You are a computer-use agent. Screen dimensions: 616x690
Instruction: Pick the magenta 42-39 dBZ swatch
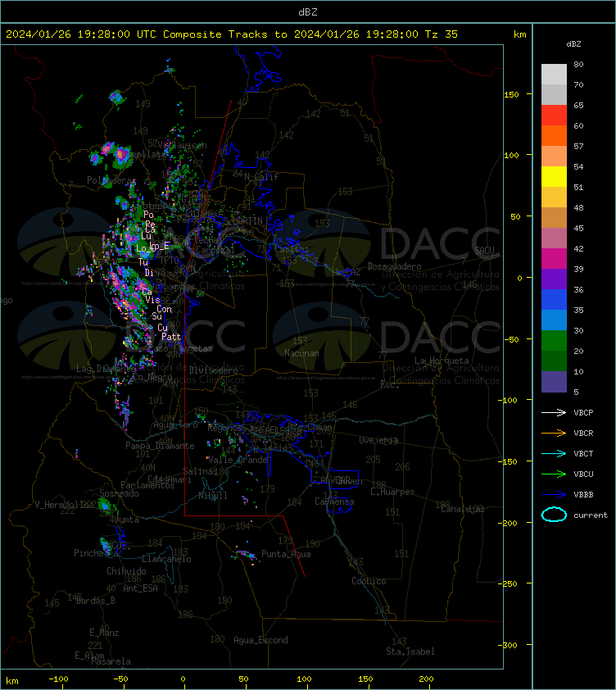click(x=554, y=259)
